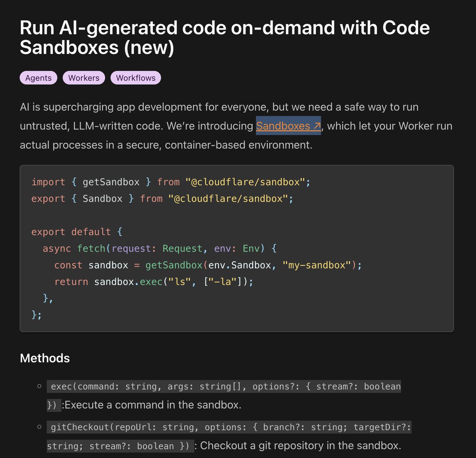Click the return sandbox.exec line

click(154, 282)
